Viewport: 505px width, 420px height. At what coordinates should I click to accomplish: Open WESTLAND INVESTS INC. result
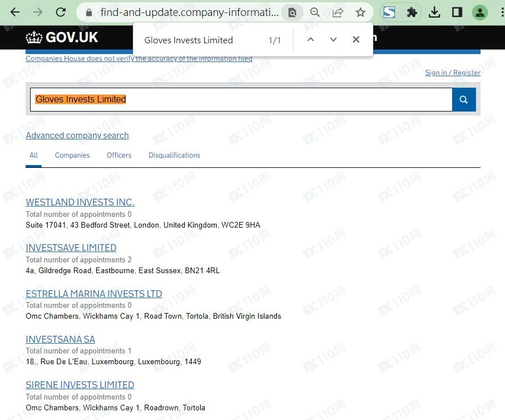(x=80, y=202)
